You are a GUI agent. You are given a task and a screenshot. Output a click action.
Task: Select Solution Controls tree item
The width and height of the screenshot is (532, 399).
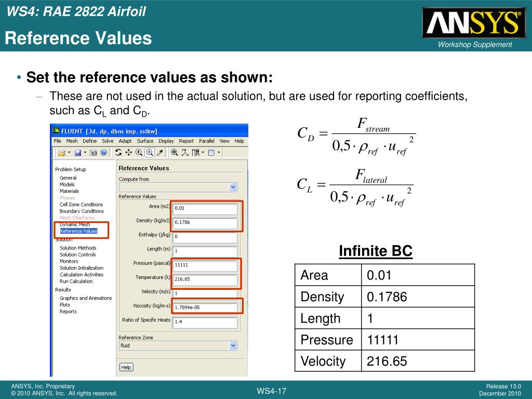click(x=78, y=255)
